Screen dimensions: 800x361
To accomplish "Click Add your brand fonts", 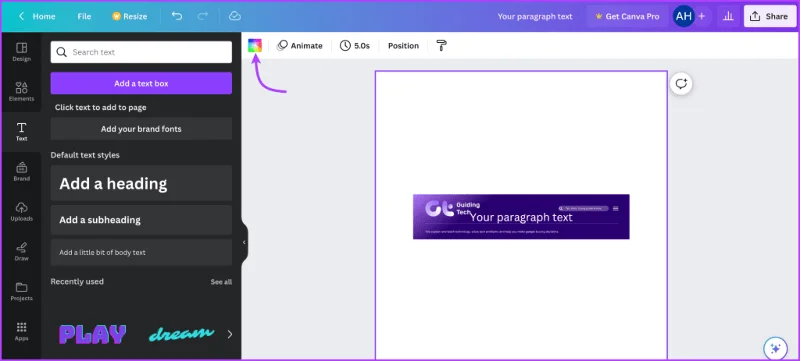I will pos(141,129).
